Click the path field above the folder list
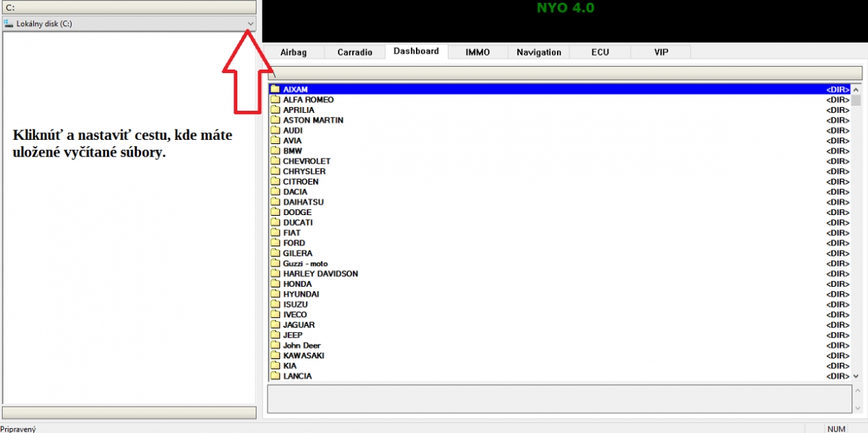The height and width of the screenshot is (433, 868). click(564, 73)
